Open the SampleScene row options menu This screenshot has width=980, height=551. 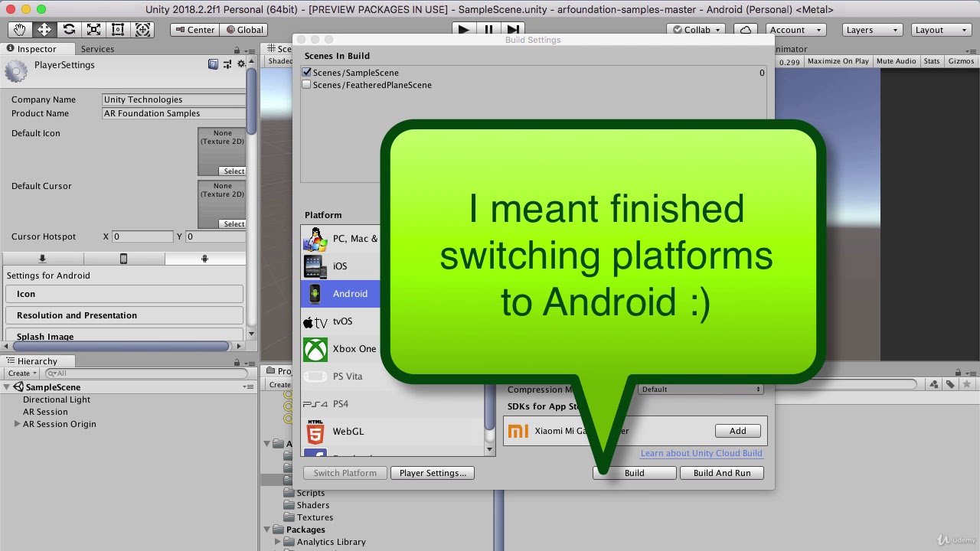pyautogui.click(x=248, y=387)
